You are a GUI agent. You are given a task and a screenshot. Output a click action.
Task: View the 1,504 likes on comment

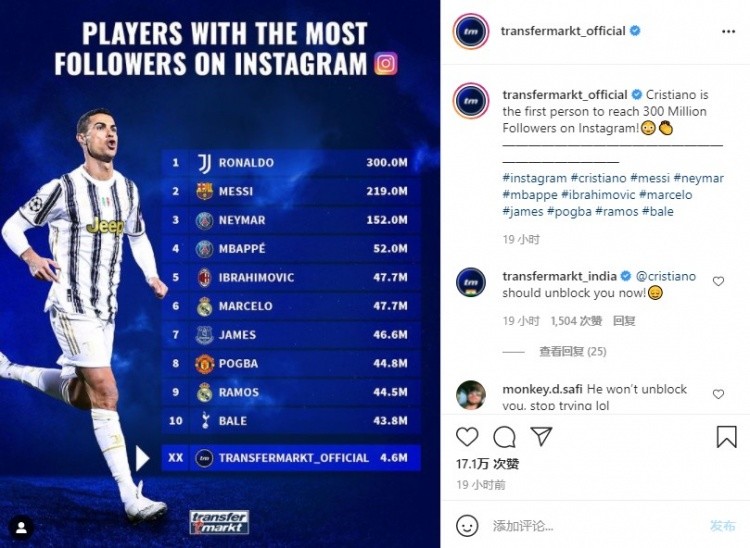coord(576,321)
